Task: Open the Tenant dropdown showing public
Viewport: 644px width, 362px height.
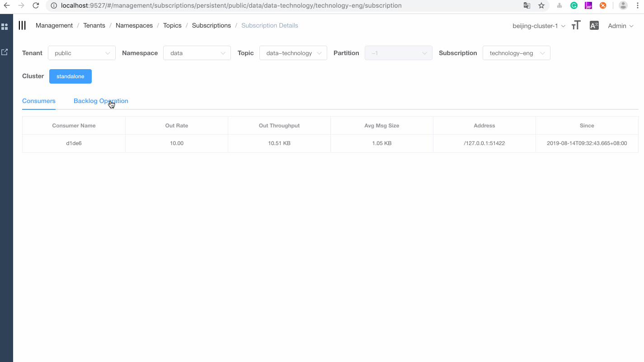Action: pos(81,53)
